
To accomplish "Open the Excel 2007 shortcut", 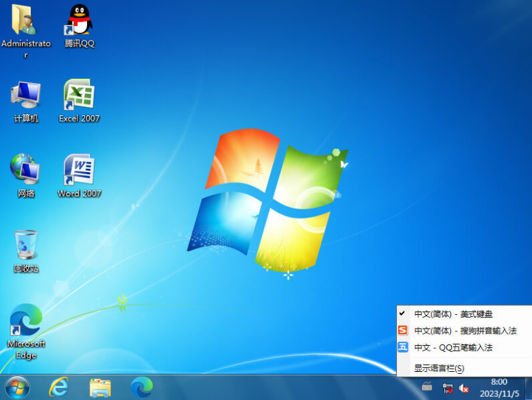I will (79, 100).
